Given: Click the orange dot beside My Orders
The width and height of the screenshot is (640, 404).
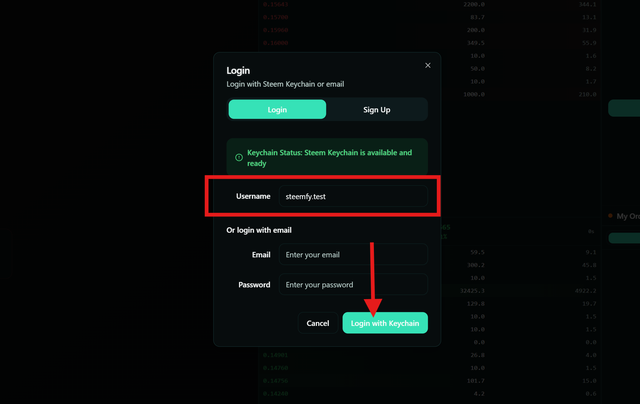Looking at the screenshot, I should [x=610, y=215].
